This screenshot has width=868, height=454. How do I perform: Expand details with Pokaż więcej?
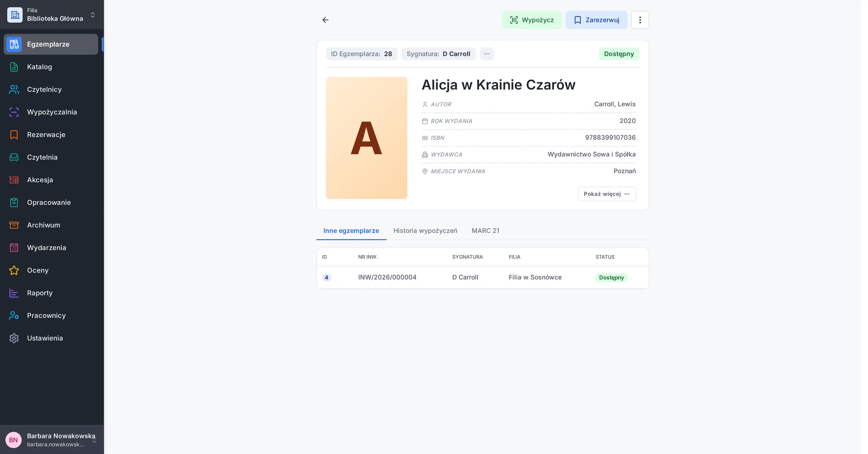point(607,194)
